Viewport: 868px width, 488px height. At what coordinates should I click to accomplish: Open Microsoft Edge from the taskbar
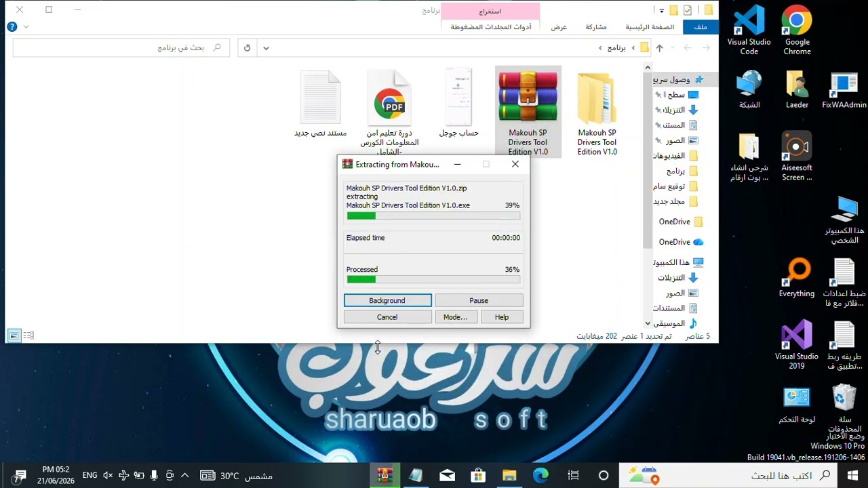(540, 475)
